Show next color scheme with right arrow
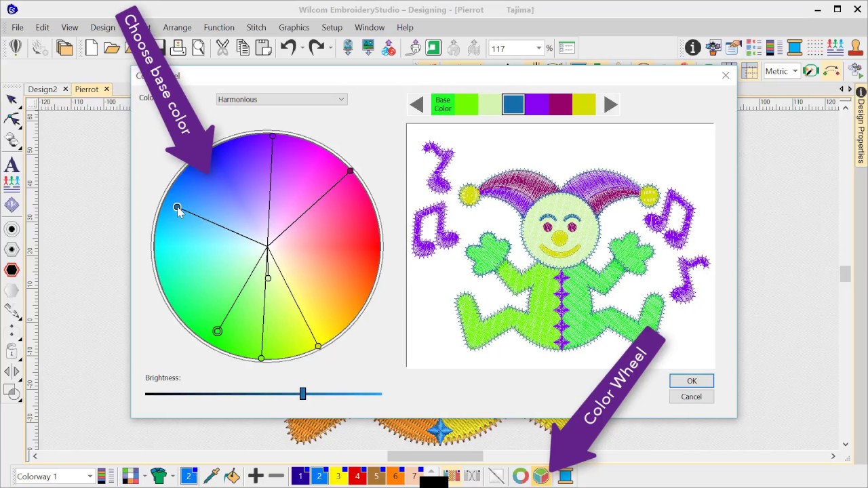The image size is (868, 488). [x=611, y=104]
